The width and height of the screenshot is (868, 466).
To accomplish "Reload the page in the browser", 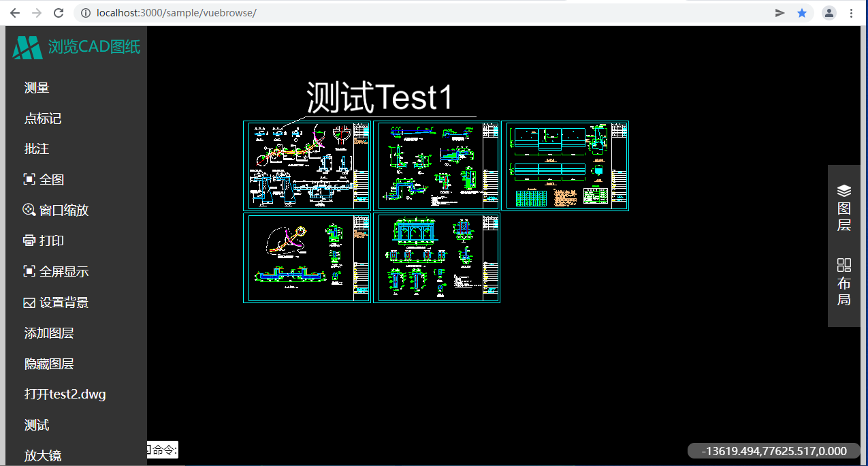I will click(59, 13).
